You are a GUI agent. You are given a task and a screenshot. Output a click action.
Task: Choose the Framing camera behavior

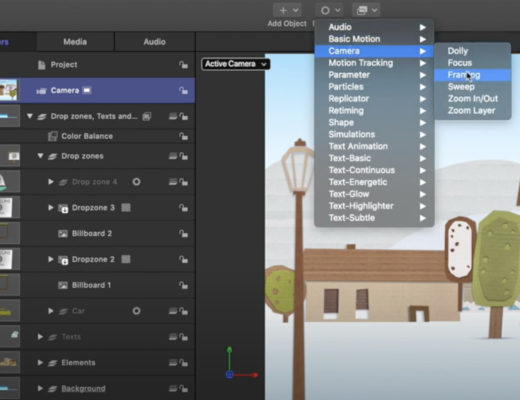coord(473,75)
